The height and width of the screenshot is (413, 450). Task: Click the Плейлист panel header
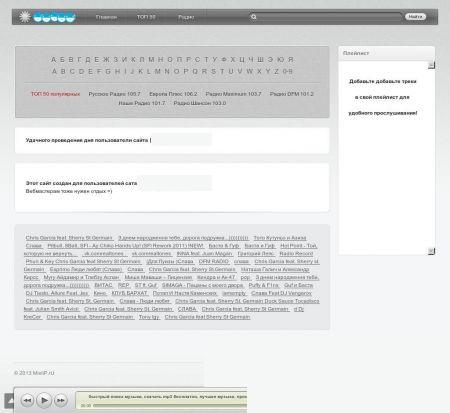(x=387, y=53)
